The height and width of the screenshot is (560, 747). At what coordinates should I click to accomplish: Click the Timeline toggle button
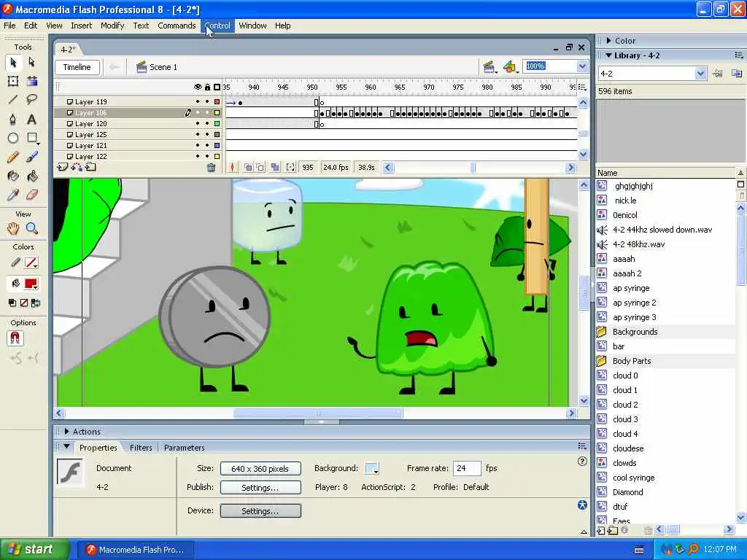pyautogui.click(x=77, y=67)
